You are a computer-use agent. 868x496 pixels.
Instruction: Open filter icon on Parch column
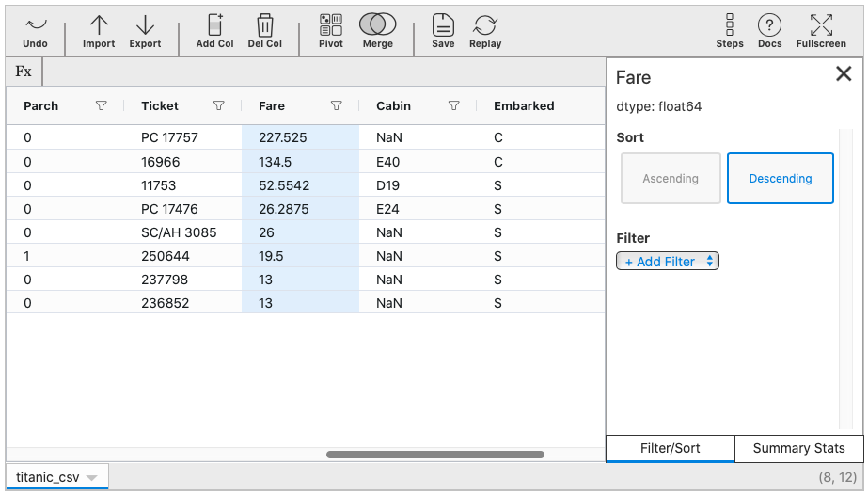pos(102,106)
